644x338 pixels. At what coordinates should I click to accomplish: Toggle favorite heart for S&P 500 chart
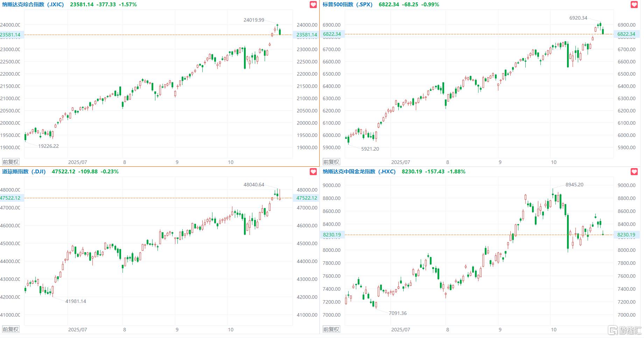click(x=634, y=5)
